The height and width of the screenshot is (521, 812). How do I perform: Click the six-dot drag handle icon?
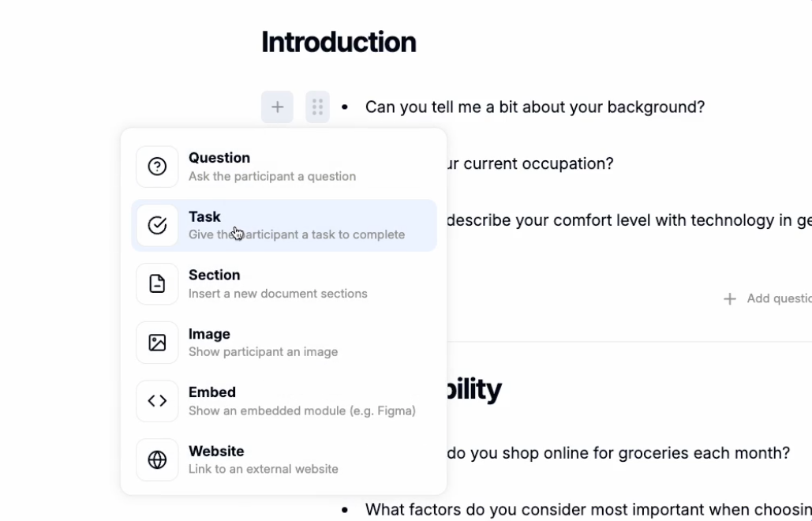pos(317,107)
